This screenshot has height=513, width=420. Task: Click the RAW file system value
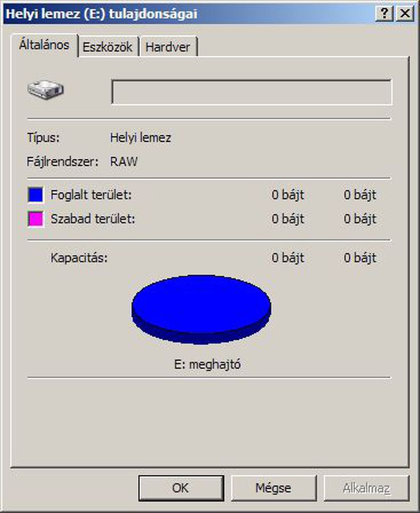point(124,162)
